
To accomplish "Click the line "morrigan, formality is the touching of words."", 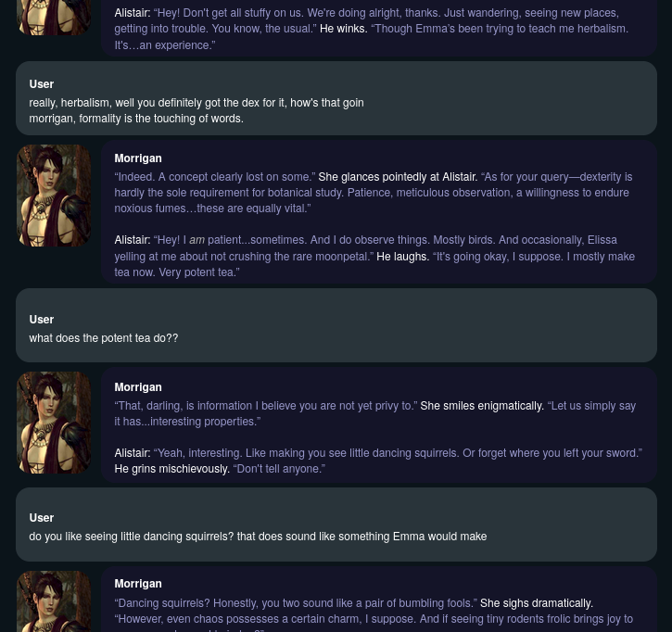I will pyautogui.click(x=136, y=119).
